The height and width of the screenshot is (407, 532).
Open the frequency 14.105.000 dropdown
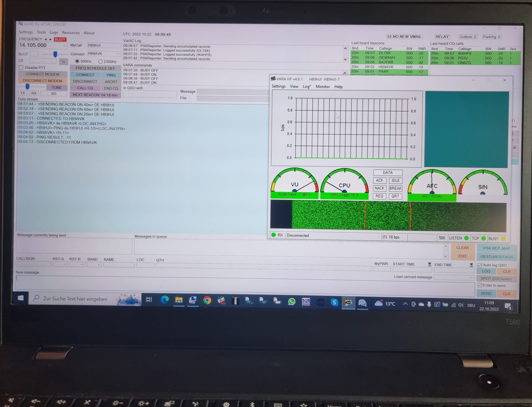[x=64, y=46]
